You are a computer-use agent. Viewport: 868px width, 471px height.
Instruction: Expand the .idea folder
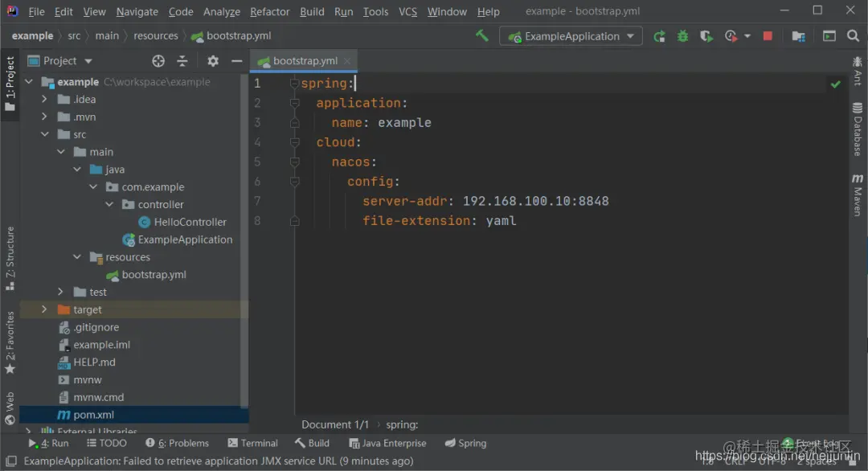pos(44,99)
